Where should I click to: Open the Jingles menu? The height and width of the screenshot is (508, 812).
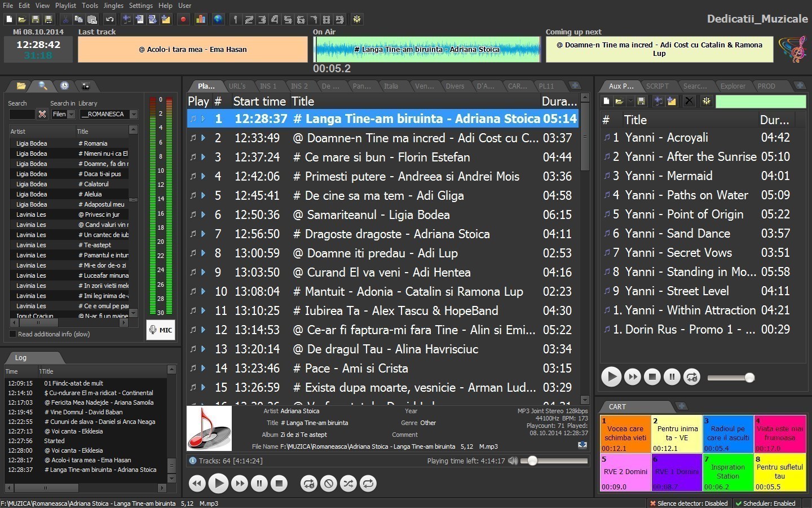[x=113, y=5]
